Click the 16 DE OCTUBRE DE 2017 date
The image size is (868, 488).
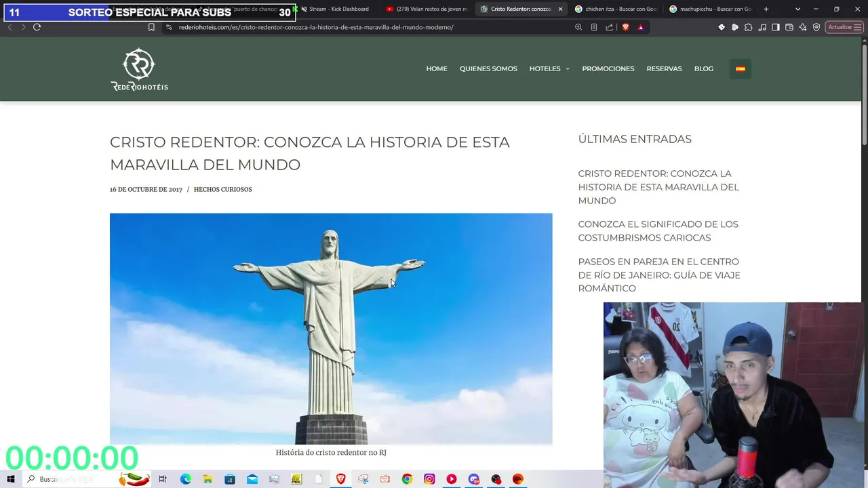coord(146,189)
